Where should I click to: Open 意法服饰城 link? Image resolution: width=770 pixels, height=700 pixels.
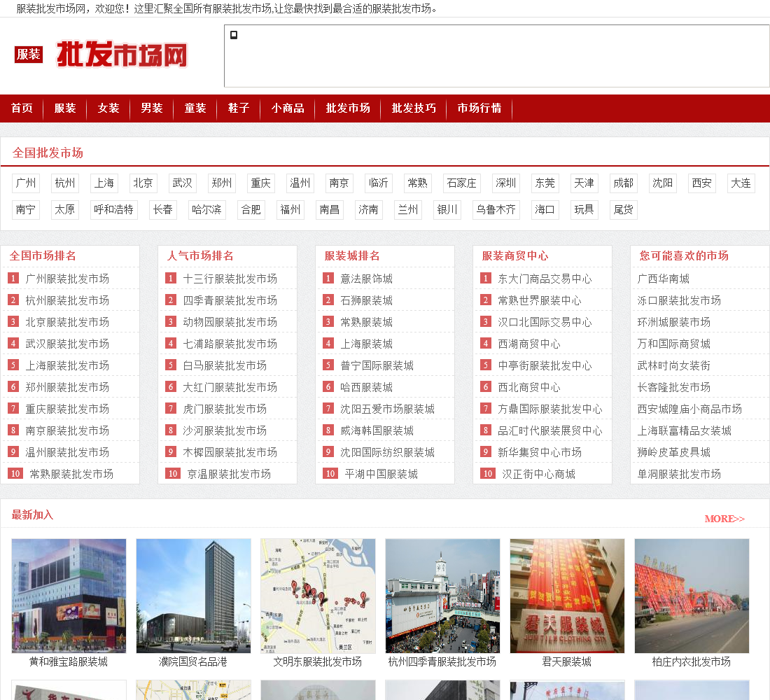(x=366, y=279)
